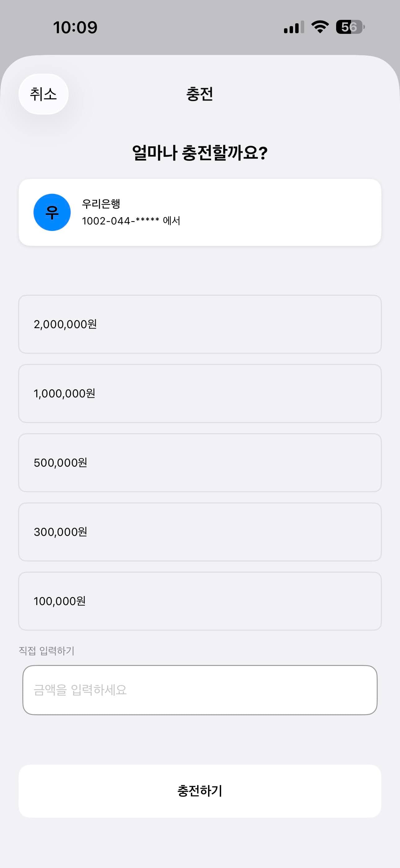Tap the 에서 text after account number
Viewport: 400px width, 868px height.
pos(171,221)
